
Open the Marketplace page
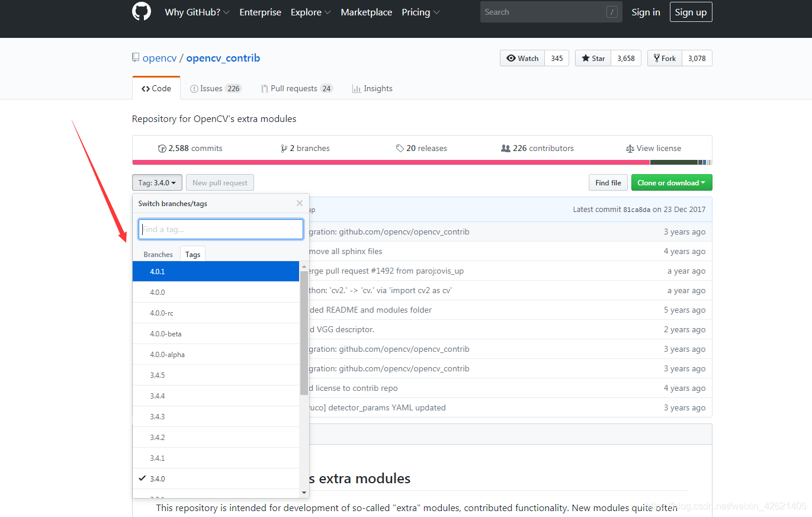(366, 12)
